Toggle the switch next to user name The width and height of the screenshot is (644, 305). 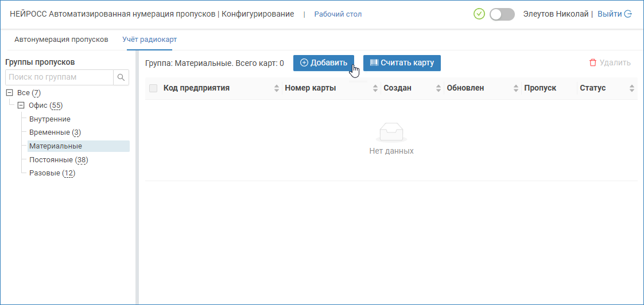pyautogui.click(x=502, y=14)
